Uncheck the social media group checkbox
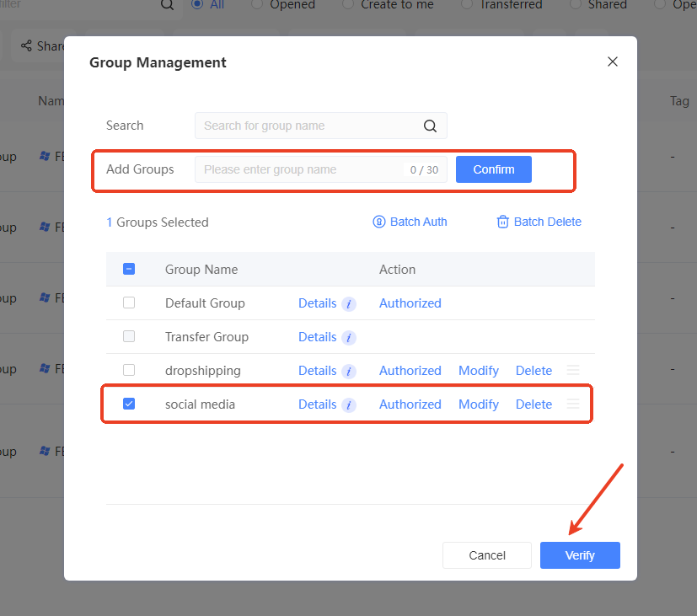The width and height of the screenshot is (697, 616). coord(129,404)
